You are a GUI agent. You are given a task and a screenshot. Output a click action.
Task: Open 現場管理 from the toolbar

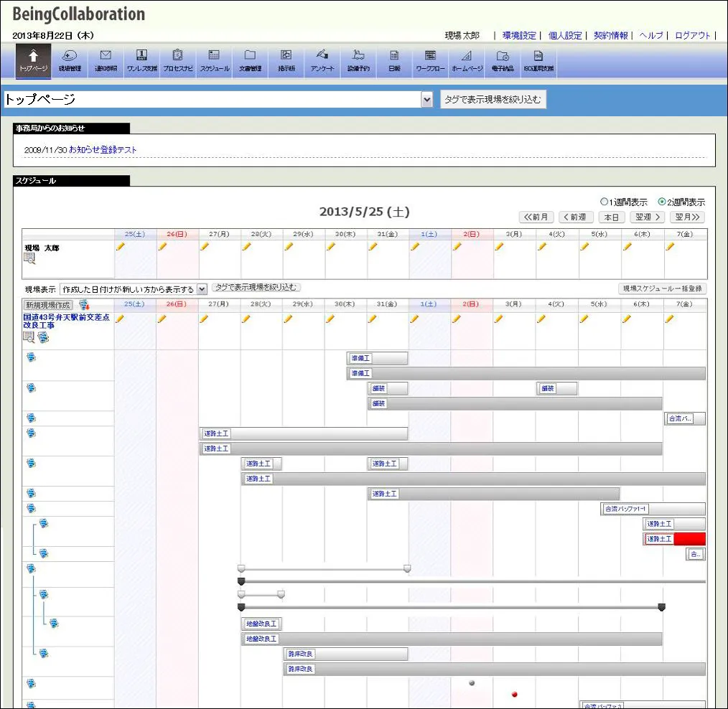70,60
